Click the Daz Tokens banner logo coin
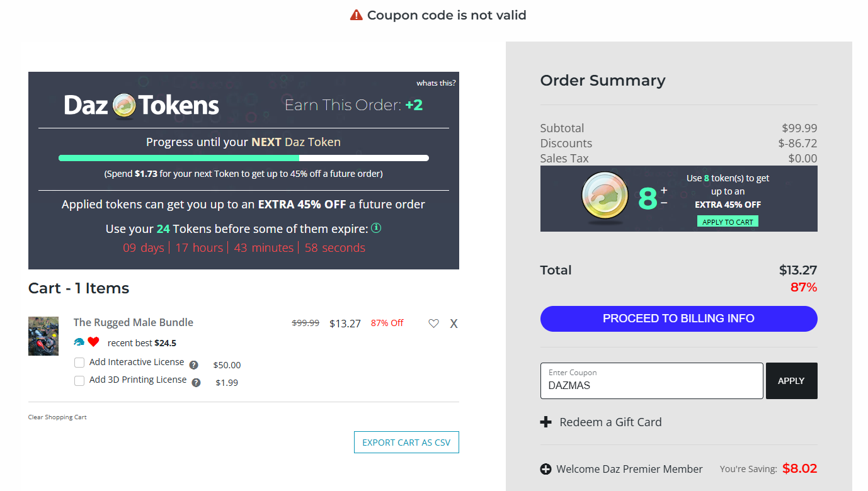Image resolution: width=868 pixels, height=491 pixels. pos(124,106)
